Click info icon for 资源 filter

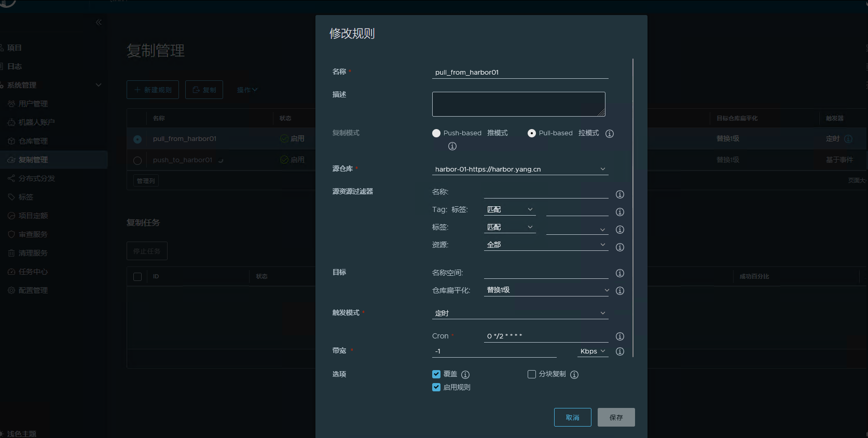tap(619, 247)
